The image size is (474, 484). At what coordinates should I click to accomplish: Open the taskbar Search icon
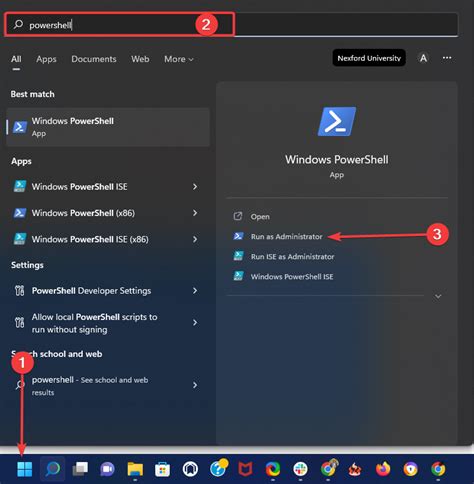(53, 469)
